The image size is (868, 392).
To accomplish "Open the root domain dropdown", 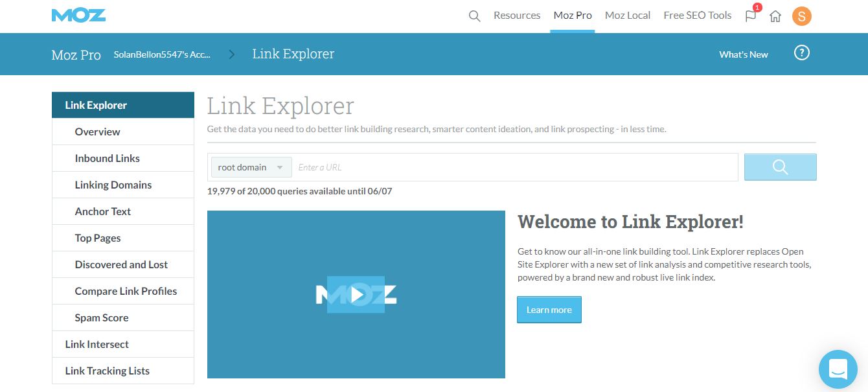I will click(x=251, y=167).
